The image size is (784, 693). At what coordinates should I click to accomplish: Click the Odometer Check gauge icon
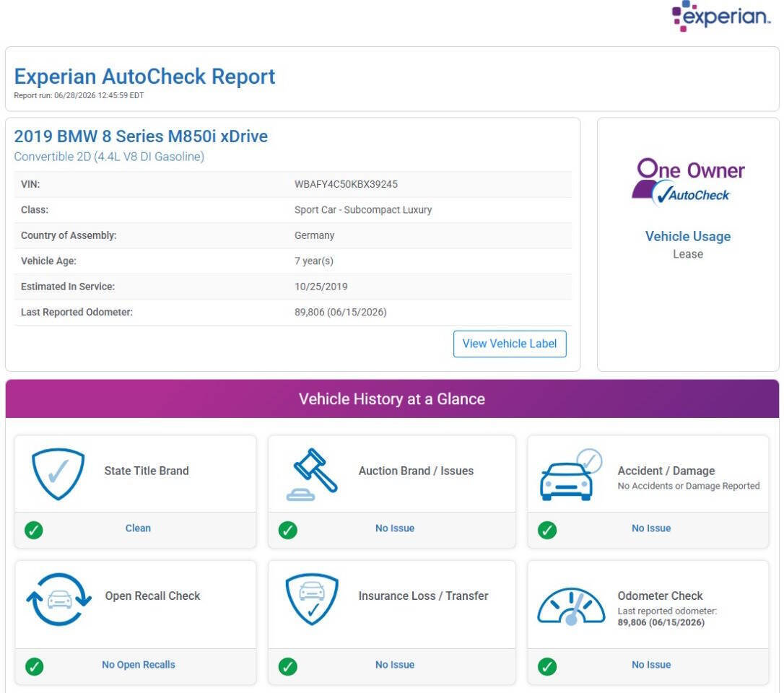[x=571, y=606]
